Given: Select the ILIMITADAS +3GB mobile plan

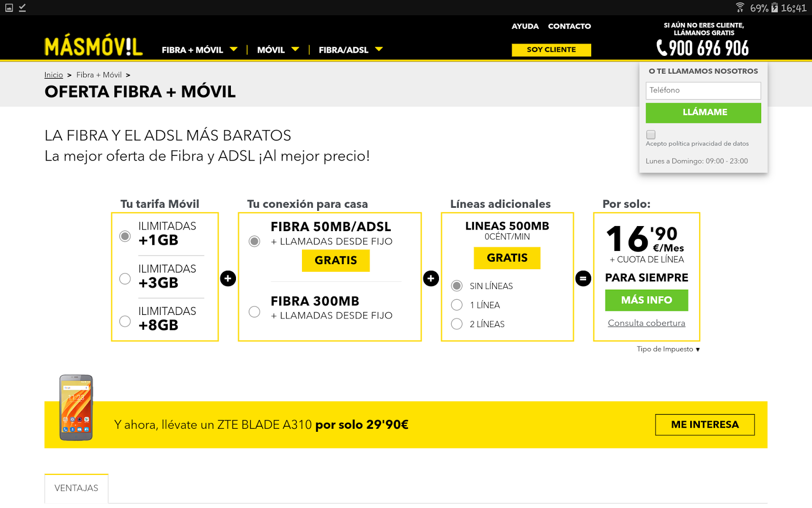Looking at the screenshot, I should 125,279.
